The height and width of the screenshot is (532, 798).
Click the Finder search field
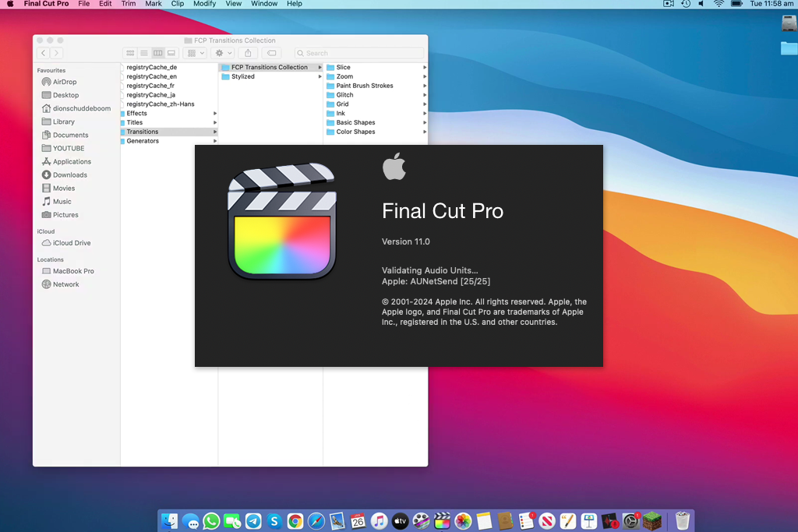[x=358, y=53]
